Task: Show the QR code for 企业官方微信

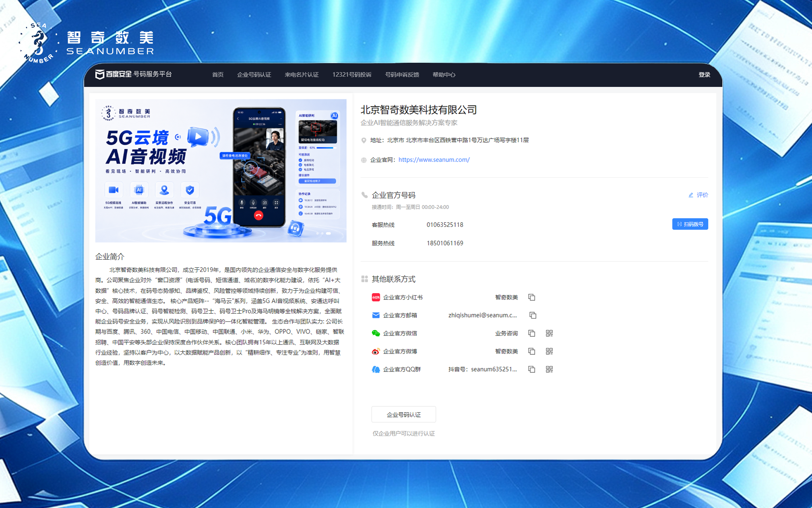Action: (549, 333)
